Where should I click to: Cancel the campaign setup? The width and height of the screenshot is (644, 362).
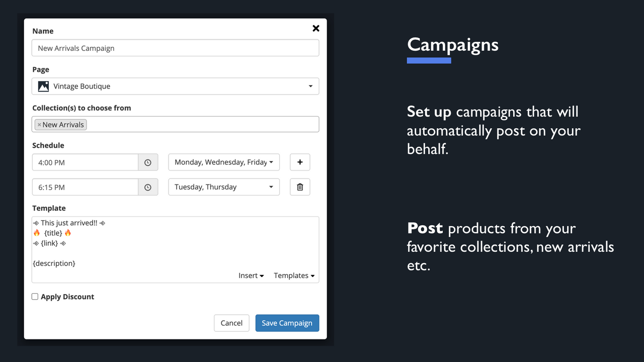231,323
